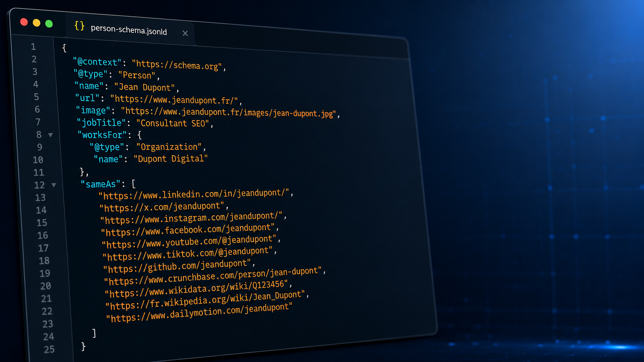The width and height of the screenshot is (644, 362).
Task: Click the TikTok profile URL
Action: coord(188,254)
